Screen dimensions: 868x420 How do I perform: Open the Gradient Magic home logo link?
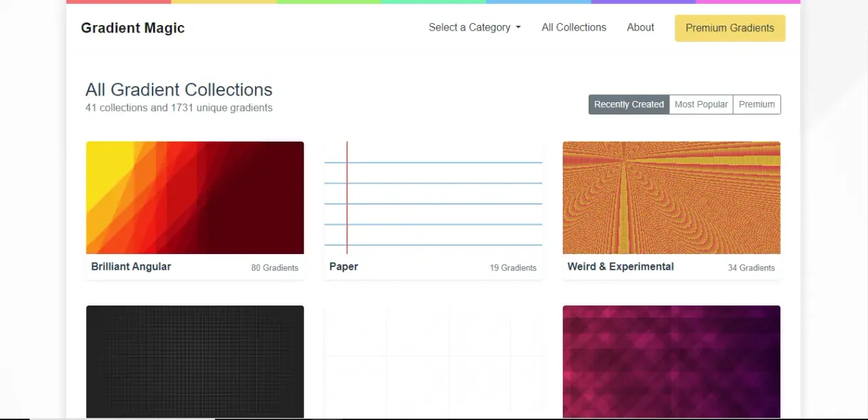(x=133, y=28)
